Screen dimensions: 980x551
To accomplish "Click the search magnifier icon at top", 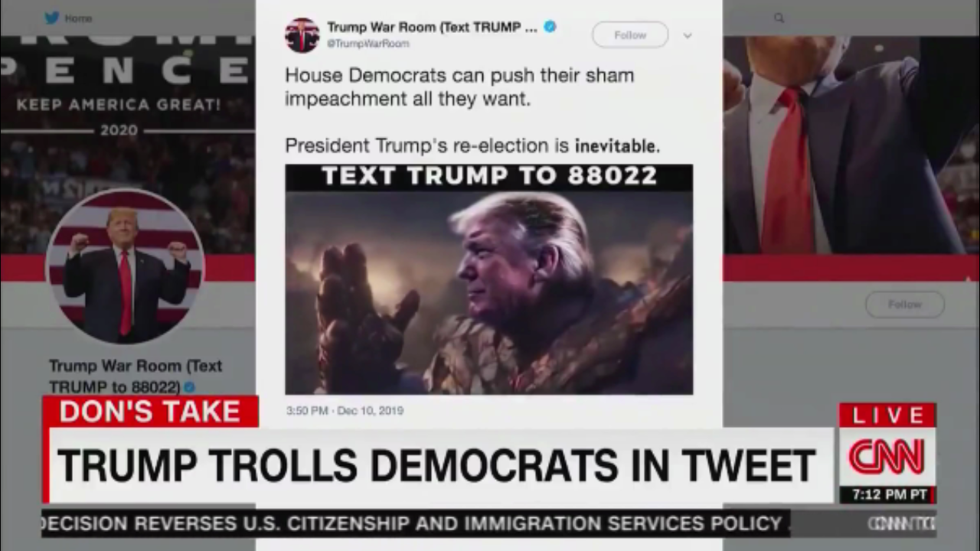I will (779, 18).
